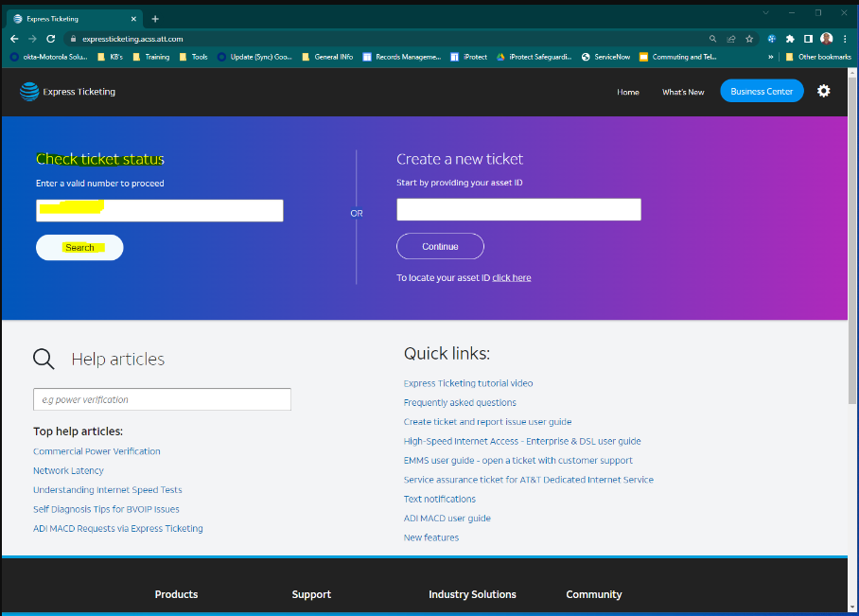The width and height of the screenshot is (859, 616).
Task: Follow the 'click here' asset ID link
Action: pyautogui.click(x=512, y=278)
